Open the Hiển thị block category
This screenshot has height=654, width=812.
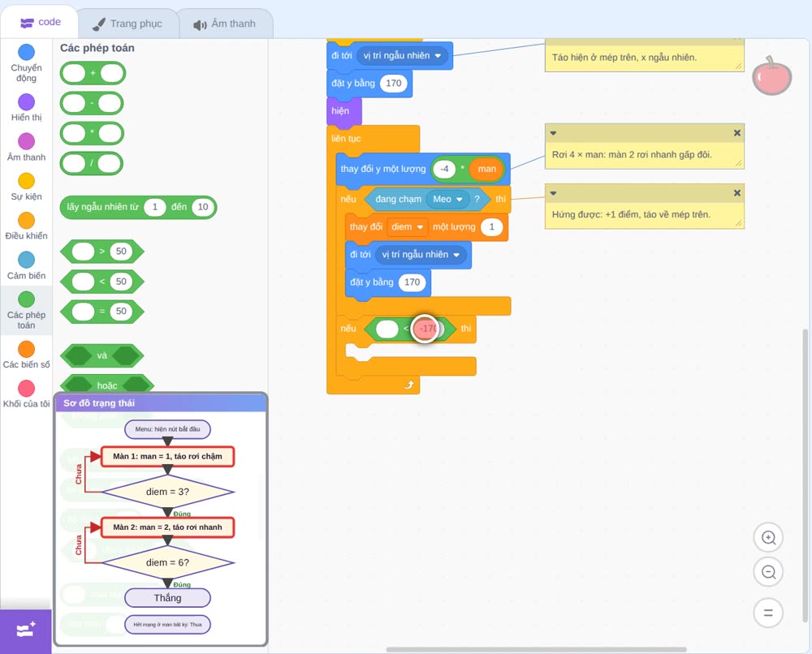tap(26, 108)
